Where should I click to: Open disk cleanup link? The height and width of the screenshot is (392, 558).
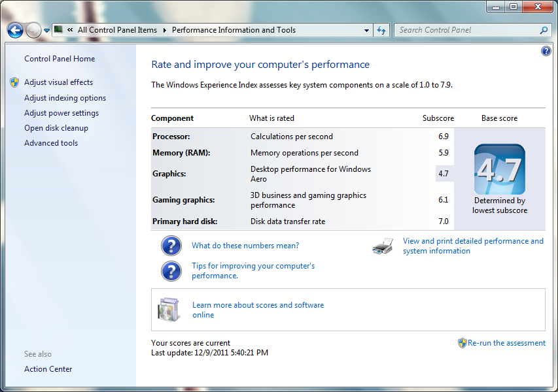pyautogui.click(x=56, y=128)
